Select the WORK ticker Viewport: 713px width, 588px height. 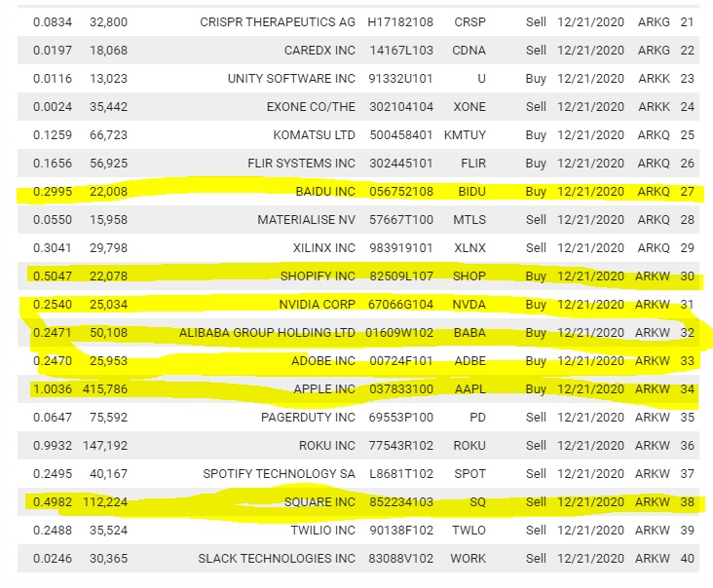pyautogui.click(x=468, y=558)
